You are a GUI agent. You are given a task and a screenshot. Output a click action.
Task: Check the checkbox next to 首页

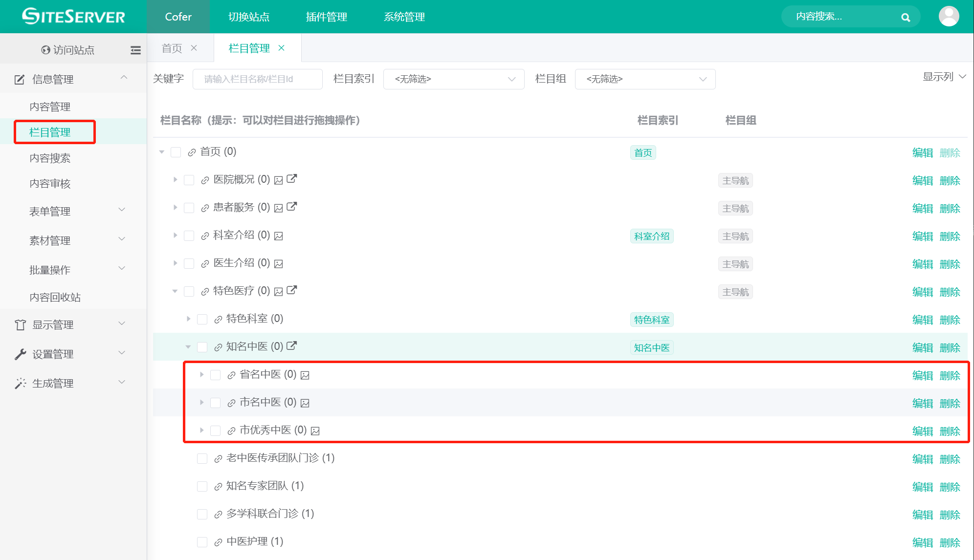pos(176,152)
